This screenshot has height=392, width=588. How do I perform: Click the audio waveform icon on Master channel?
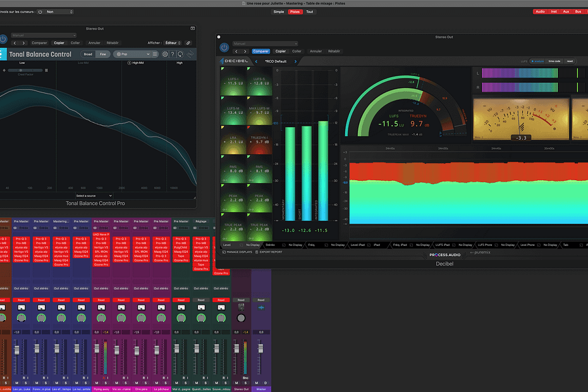click(x=261, y=308)
